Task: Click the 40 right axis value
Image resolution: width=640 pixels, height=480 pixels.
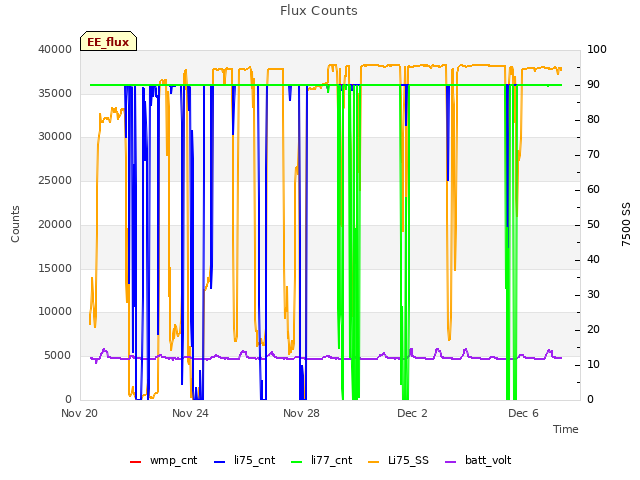Action: click(x=593, y=260)
